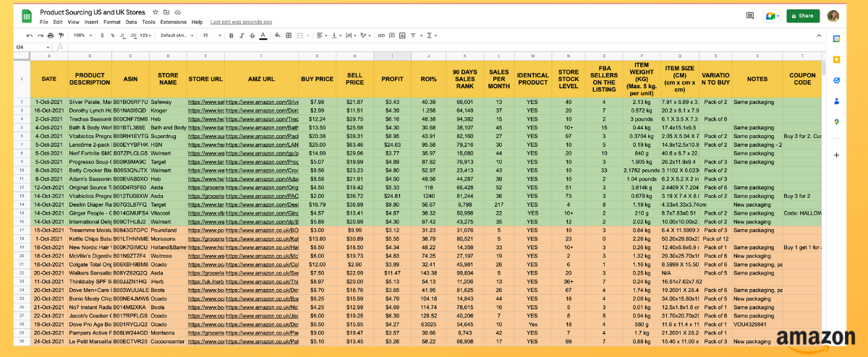
Task: Open the font size 10 dropdown
Action: coord(211,35)
